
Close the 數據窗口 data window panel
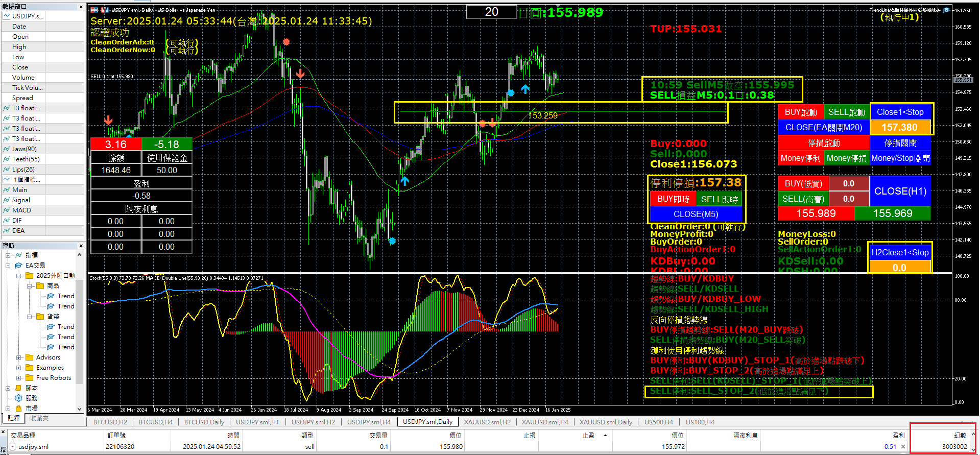click(x=81, y=7)
